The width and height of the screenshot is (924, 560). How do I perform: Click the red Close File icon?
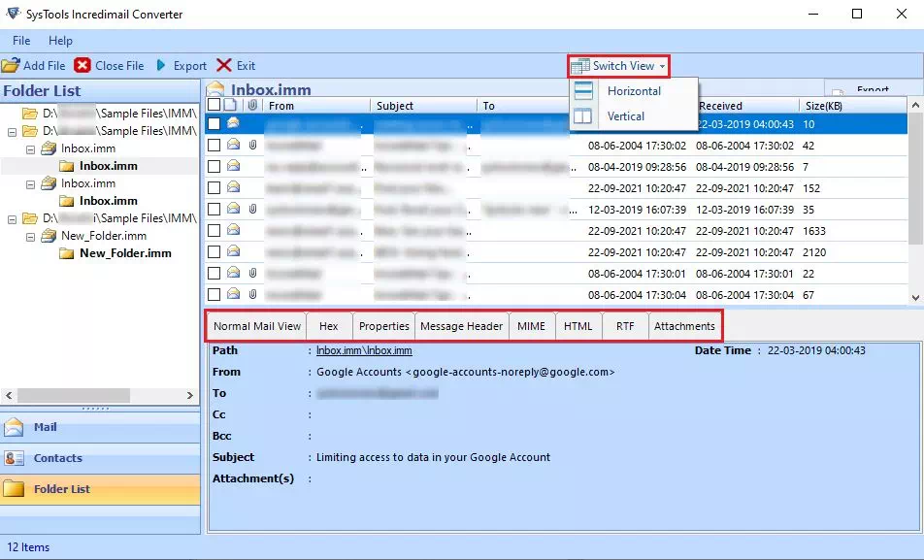(82, 65)
